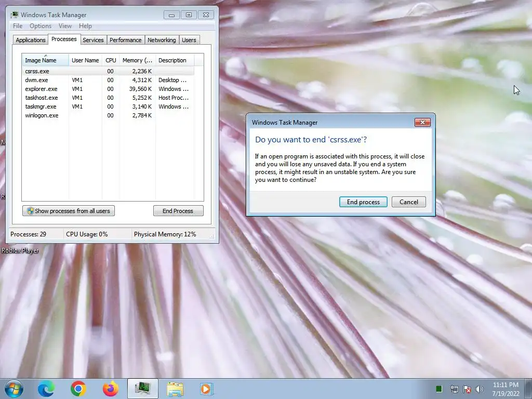
Task: Click the Task Manager title bar icon
Action: [x=15, y=15]
